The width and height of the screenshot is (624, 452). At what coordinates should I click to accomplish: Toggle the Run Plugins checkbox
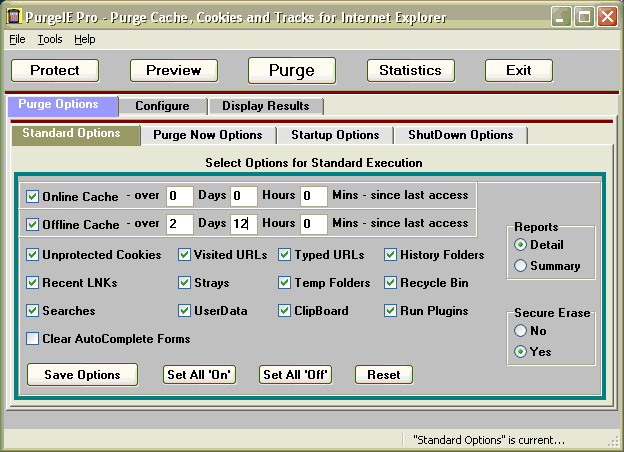pos(390,310)
